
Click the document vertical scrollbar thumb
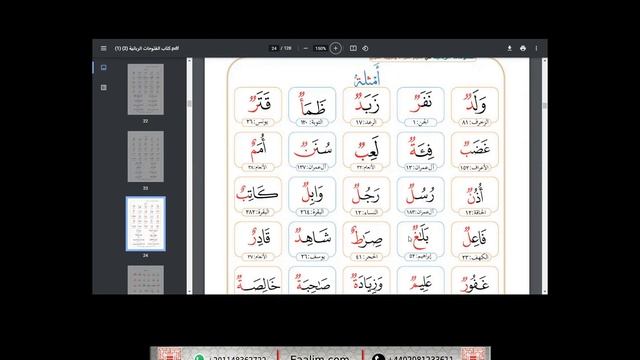pyautogui.click(x=544, y=105)
